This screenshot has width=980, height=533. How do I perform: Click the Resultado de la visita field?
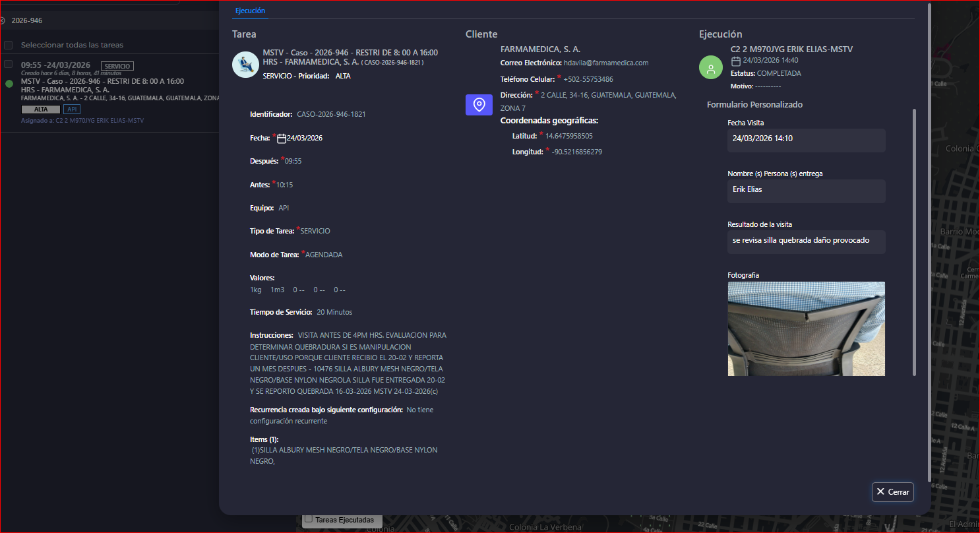(x=806, y=241)
